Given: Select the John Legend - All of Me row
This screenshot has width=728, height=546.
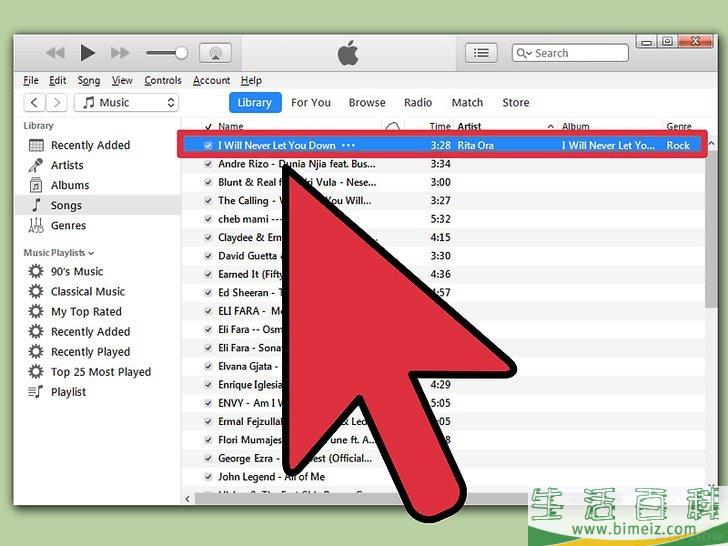Looking at the screenshot, I should pos(442,477).
